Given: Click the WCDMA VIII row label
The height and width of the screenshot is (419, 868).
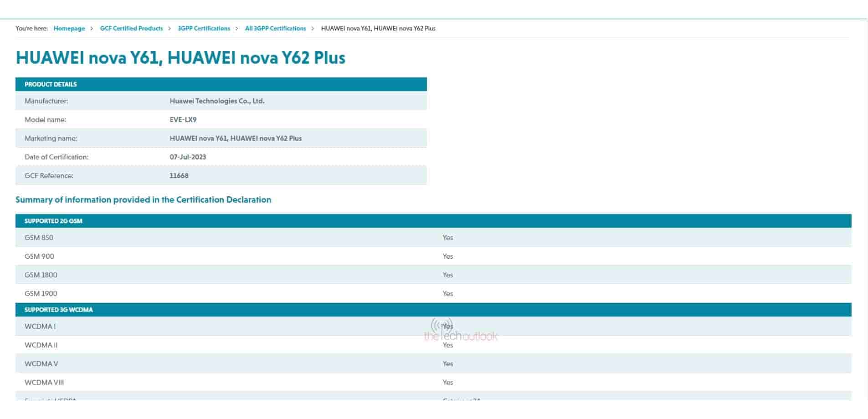Looking at the screenshot, I should (44, 383).
